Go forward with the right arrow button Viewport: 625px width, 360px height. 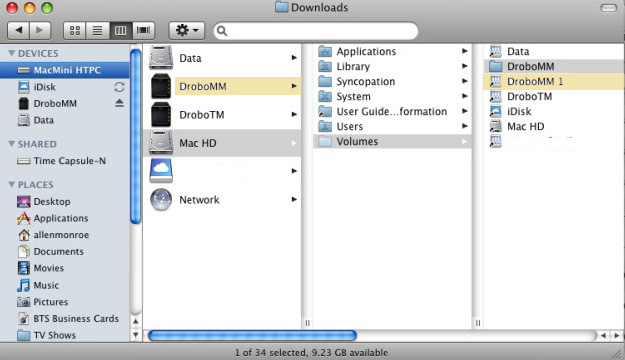click(40, 30)
